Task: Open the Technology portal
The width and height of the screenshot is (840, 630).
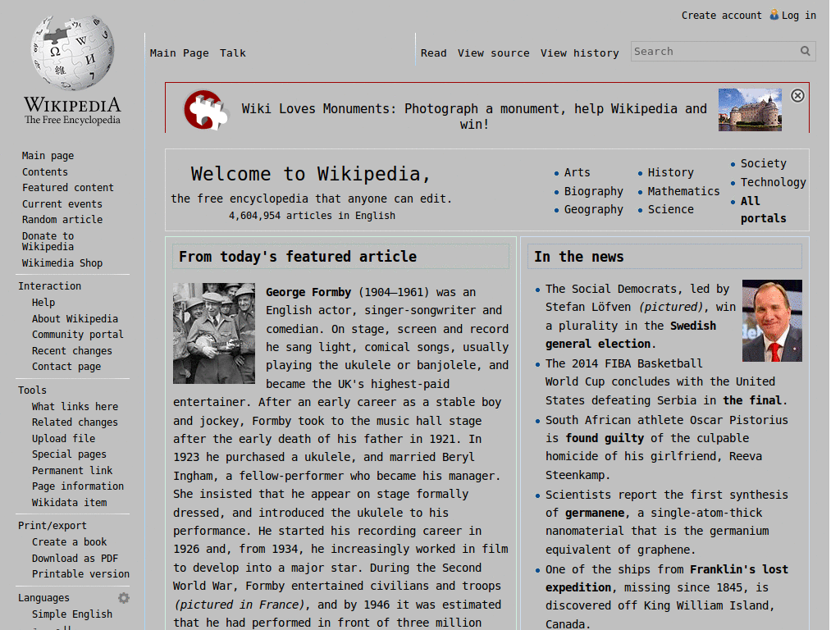Action: (773, 182)
